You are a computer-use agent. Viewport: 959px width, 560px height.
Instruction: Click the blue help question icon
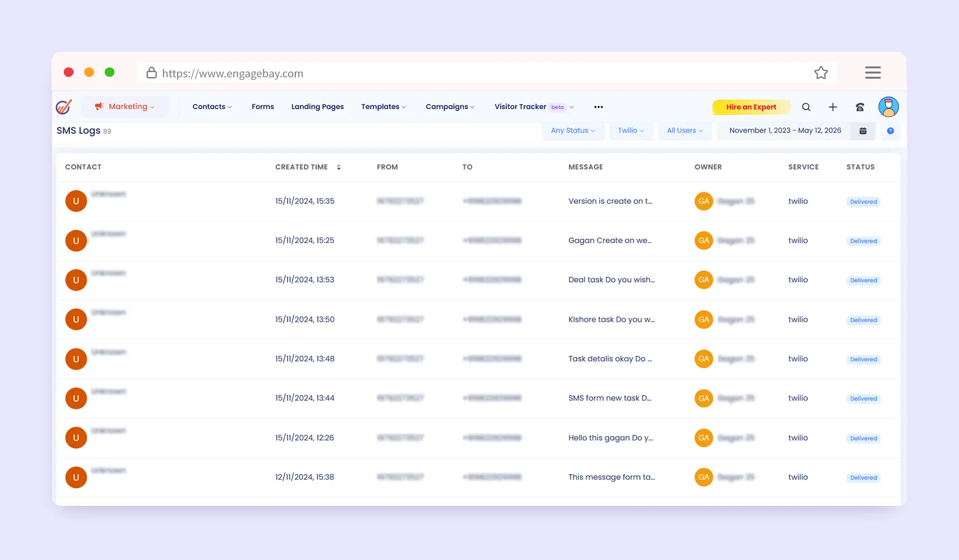[890, 131]
